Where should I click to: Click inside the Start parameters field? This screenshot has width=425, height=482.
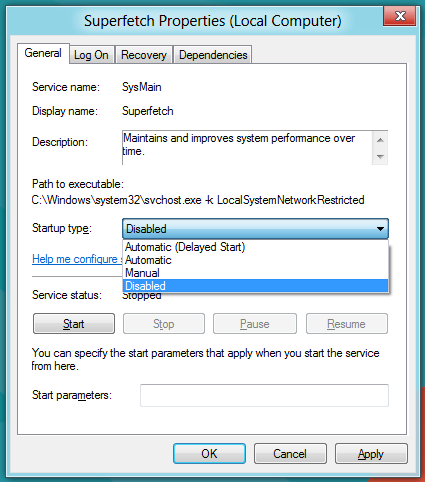264,395
